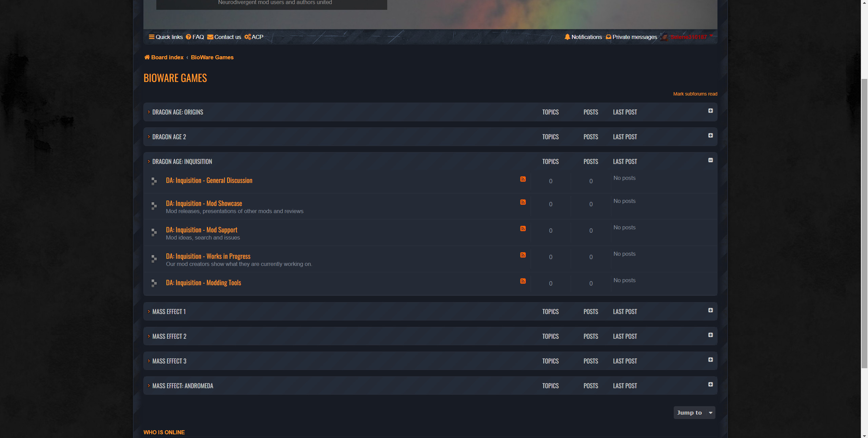The width and height of the screenshot is (868, 438).
Task: Expand the Mass Effect 1 category
Action: (710, 310)
